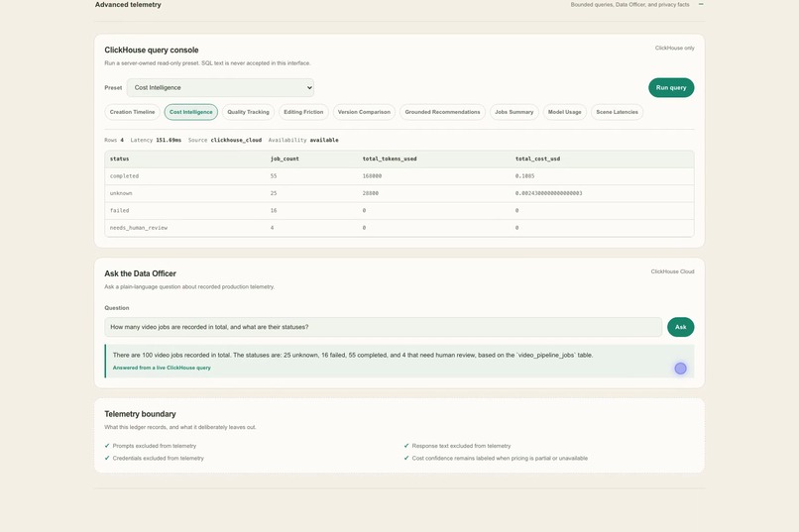799x532 pixels.
Task: Select the Cost Intelligence preset chip
Action: click(191, 112)
